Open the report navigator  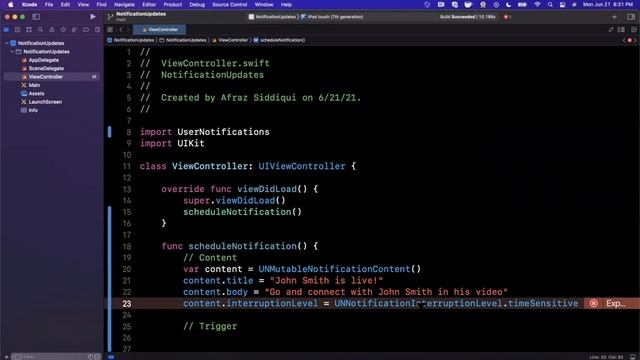tap(97, 30)
